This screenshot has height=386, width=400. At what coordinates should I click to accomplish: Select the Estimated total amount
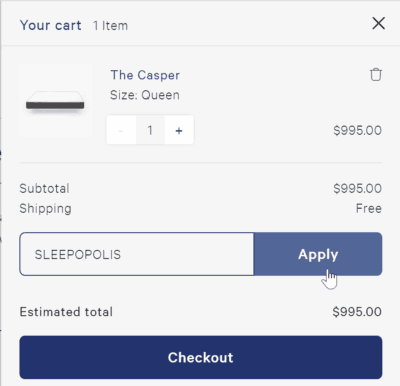pyautogui.click(x=357, y=312)
